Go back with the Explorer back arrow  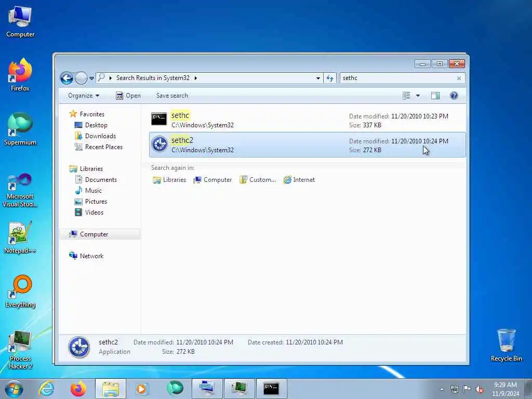click(x=66, y=78)
